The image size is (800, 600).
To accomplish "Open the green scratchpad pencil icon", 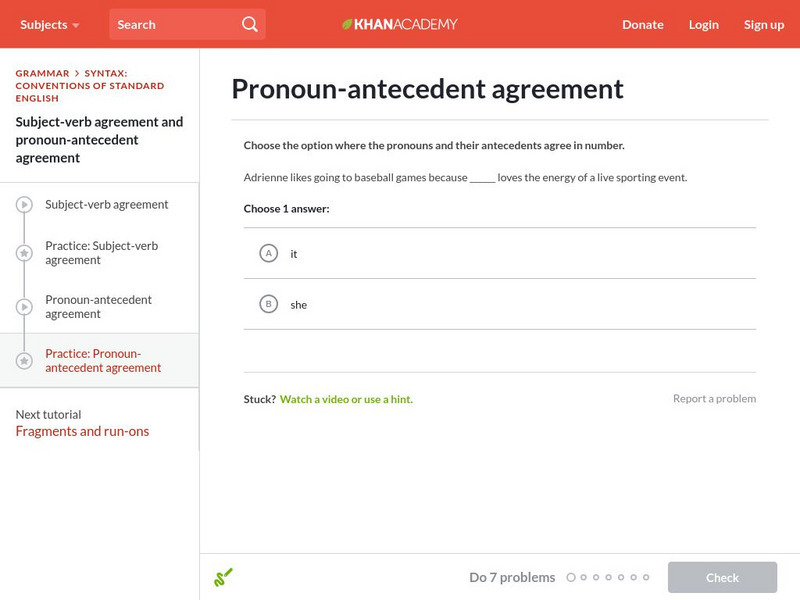I will [x=223, y=577].
